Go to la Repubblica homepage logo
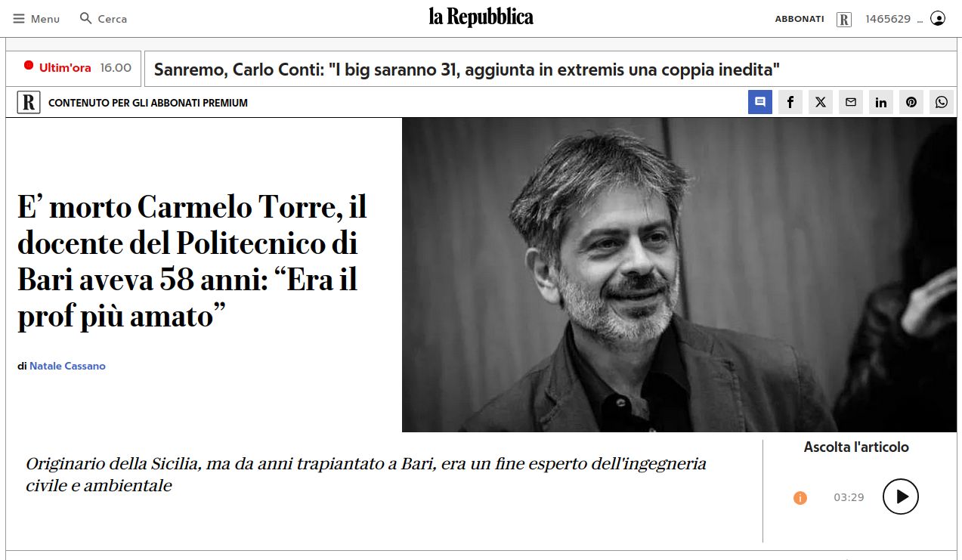The height and width of the screenshot is (560, 962). (x=481, y=17)
